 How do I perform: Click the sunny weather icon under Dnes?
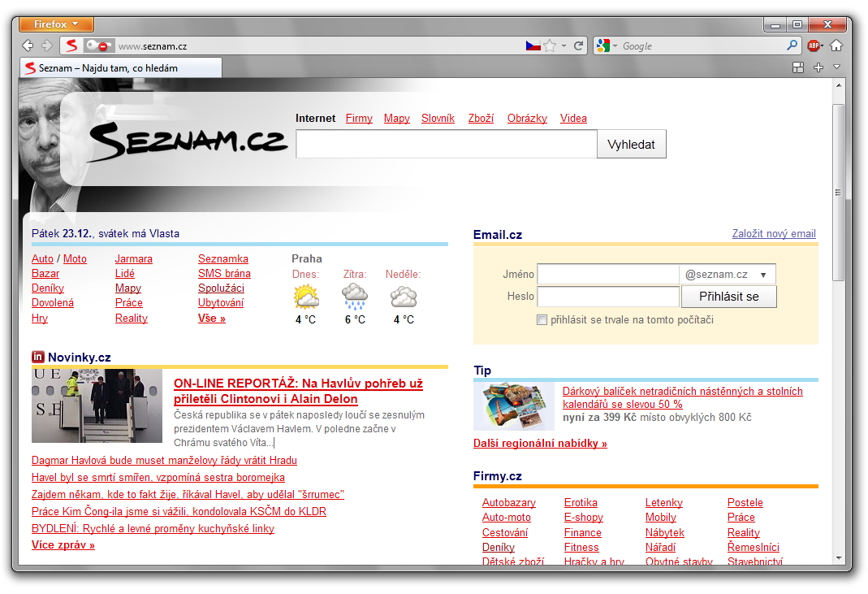point(306,297)
